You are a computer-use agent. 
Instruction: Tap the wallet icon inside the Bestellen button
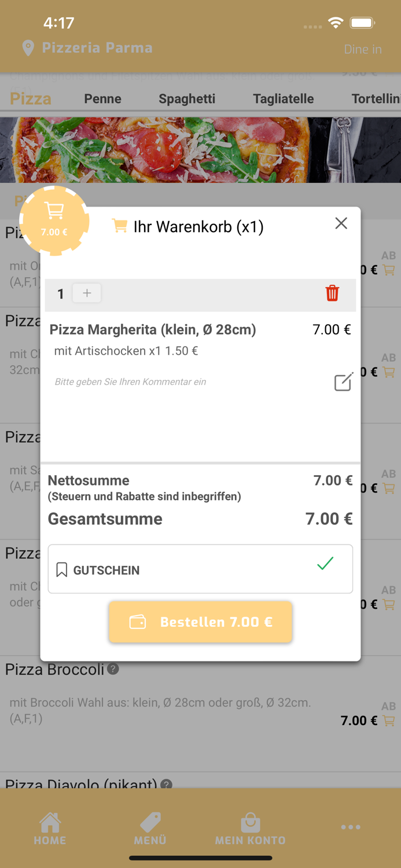pyautogui.click(x=137, y=621)
